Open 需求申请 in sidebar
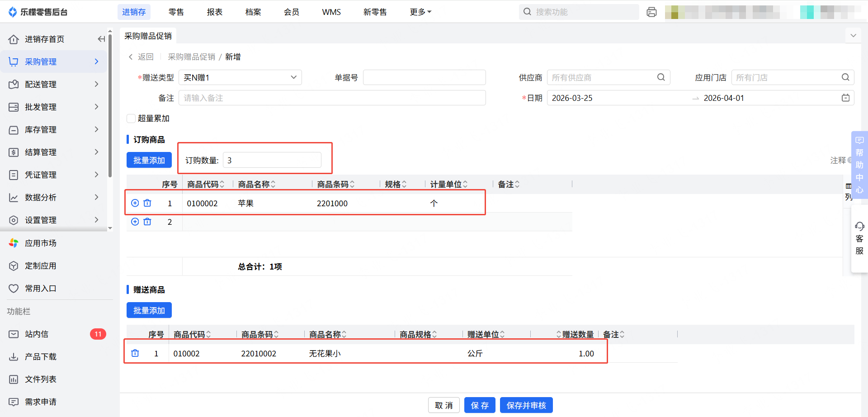The image size is (868, 417). 41,402
